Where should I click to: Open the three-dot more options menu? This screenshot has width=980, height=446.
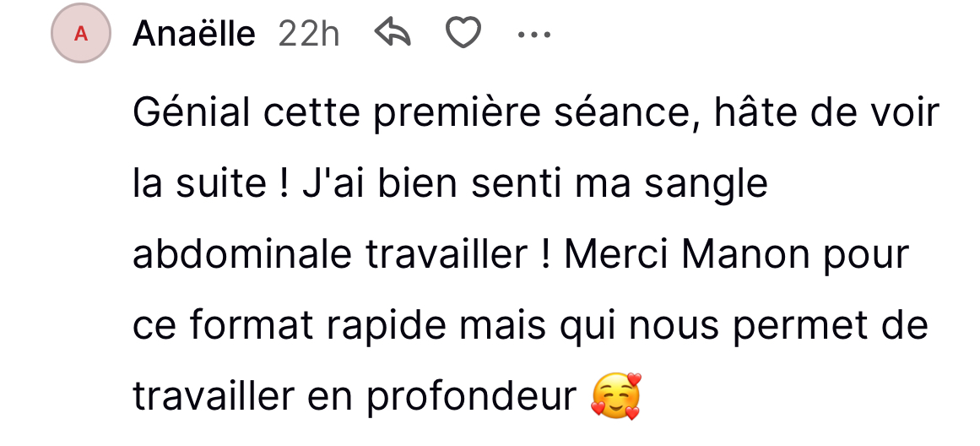pyautogui.click(x=533, y=35)
